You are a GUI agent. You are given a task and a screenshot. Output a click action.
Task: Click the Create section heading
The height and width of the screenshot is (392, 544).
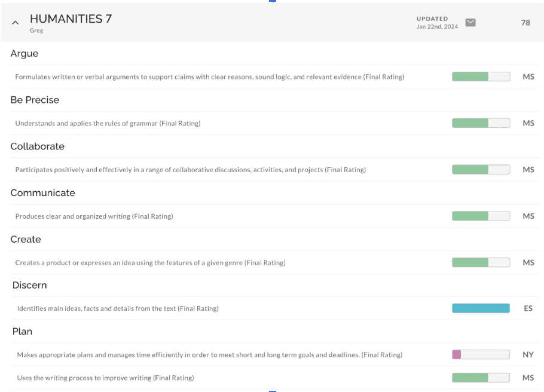[25, 239]
